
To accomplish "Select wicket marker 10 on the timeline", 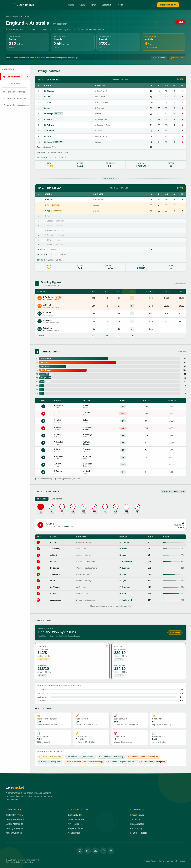I will coord(137,506).
